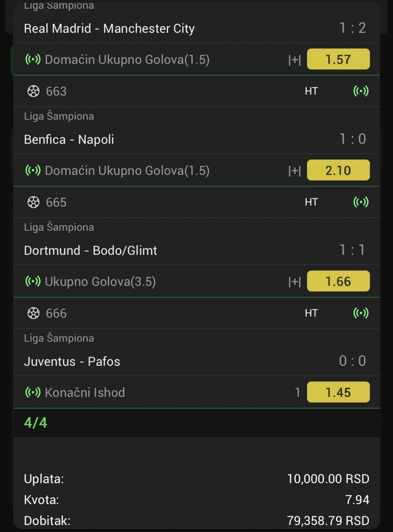The image size is (393, 532).
Task: Tap the live signal icon in the 666 row
Action: click(x=361, y=313)
